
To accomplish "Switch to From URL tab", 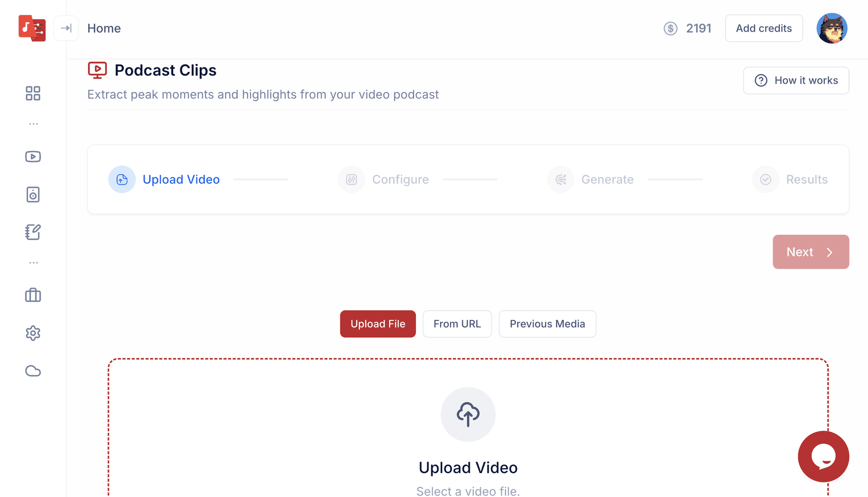I will point(457,324).
